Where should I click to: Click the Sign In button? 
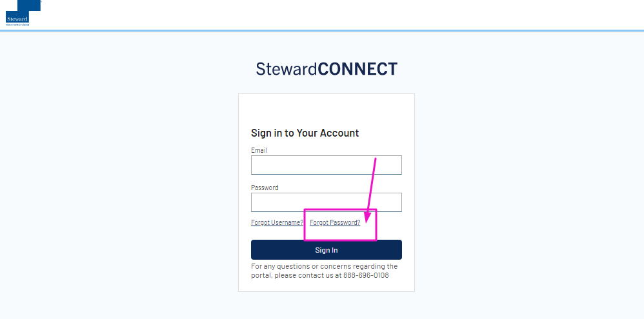coord(326,249)
